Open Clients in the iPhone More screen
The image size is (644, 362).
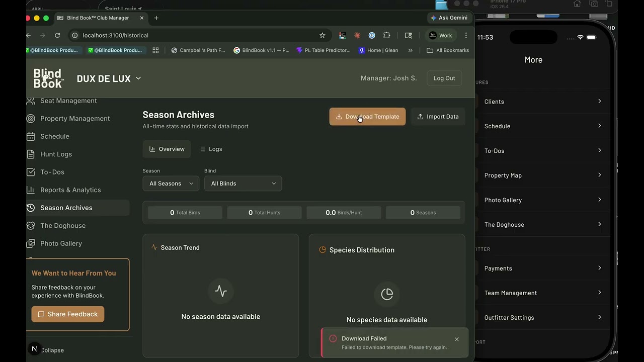542,102
